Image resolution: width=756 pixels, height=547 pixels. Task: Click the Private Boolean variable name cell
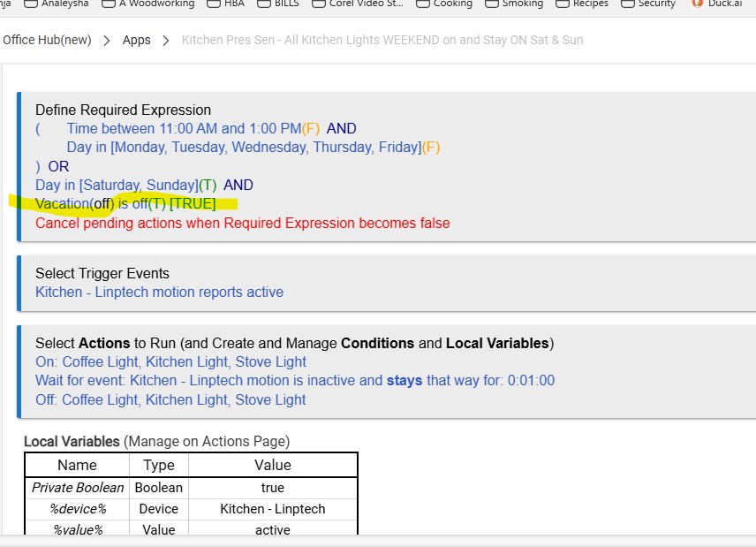77,488
